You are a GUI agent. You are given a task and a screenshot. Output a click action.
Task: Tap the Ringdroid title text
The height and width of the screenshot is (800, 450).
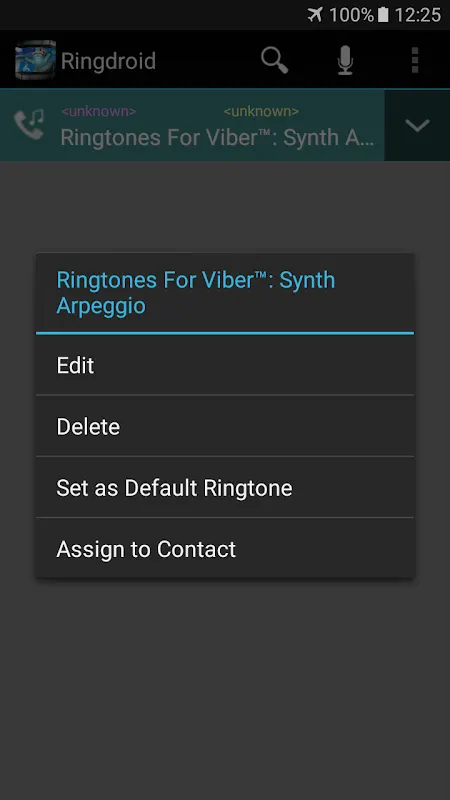[108, 61]
